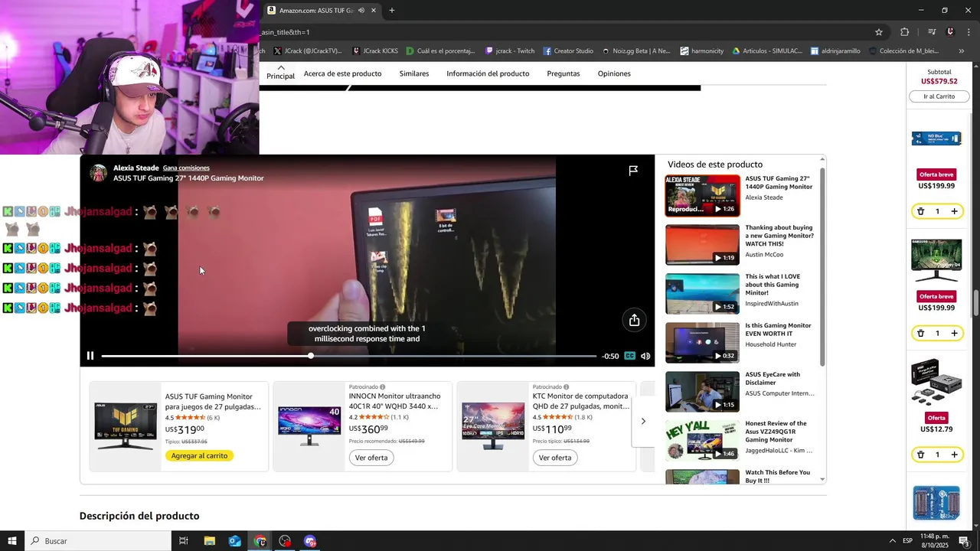Open File Explorer from taskbar
Screen dimensions: 980x551
point(210,541)
